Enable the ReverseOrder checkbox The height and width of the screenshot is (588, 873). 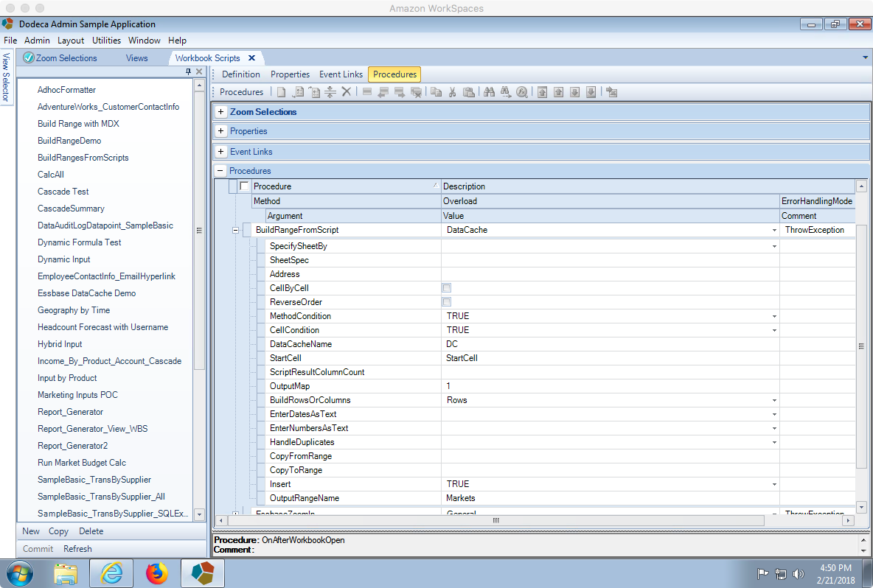[447, 301]
